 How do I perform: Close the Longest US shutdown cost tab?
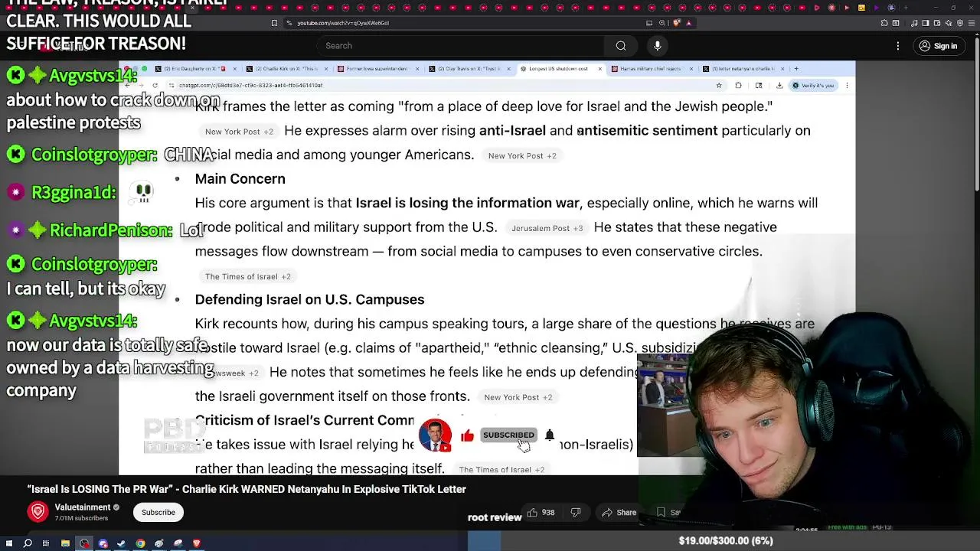[600, 69]
